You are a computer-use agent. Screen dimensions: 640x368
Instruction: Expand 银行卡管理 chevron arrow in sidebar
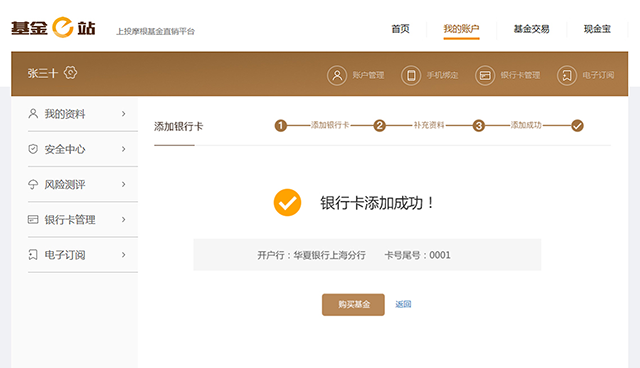coord(123,219)
